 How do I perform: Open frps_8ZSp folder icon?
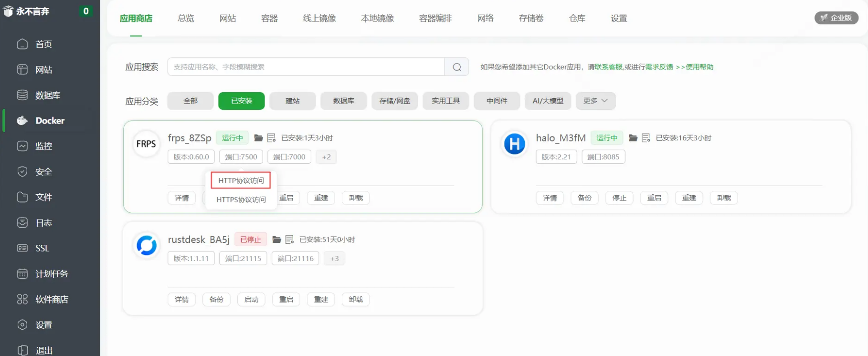pyautogui.click(x=258, y=138)
